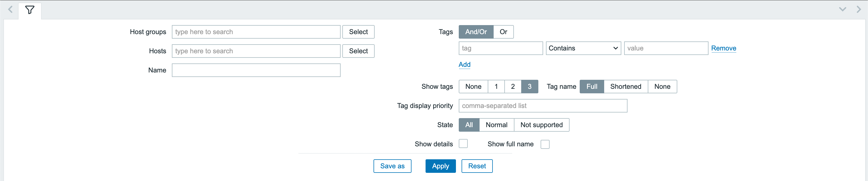868x181 pixels.
Task: Focus the Host groups search field
Action: [x=256, y=32]
